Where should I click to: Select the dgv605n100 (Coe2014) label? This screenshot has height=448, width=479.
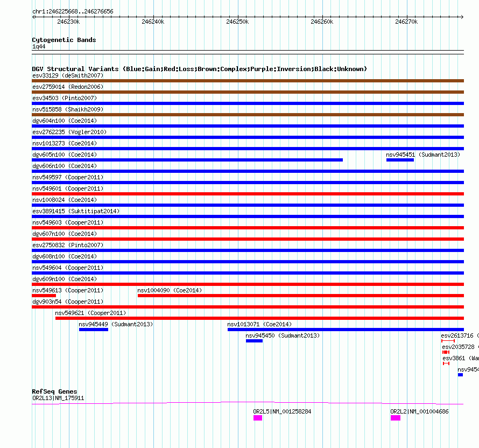[65, 155]
